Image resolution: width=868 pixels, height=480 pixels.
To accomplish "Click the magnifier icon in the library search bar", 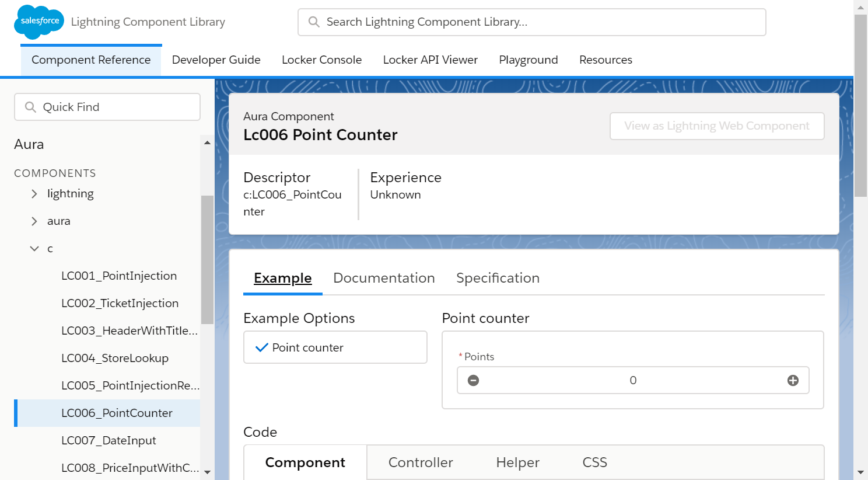I will (314, 22).
